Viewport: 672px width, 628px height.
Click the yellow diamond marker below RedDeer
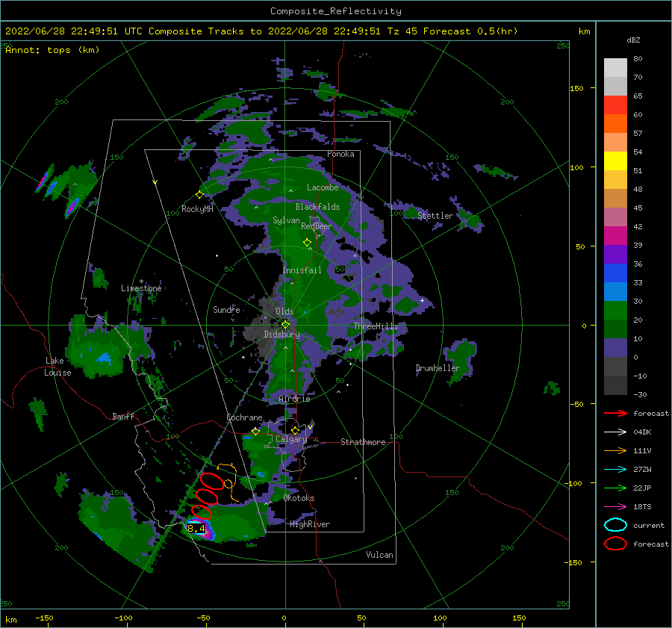(307, 243)
